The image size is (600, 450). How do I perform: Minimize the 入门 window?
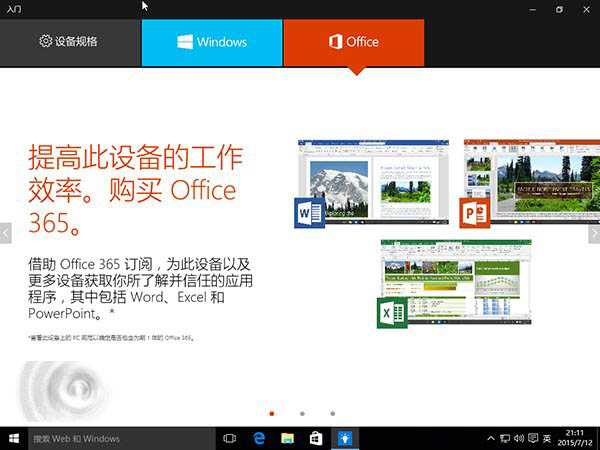pos(532,10)
